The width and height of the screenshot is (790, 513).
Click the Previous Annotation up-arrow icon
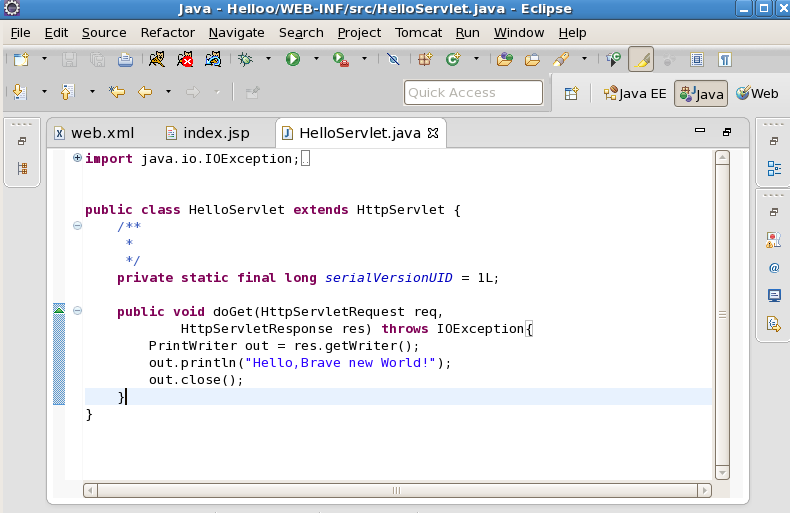pos(68,92)
